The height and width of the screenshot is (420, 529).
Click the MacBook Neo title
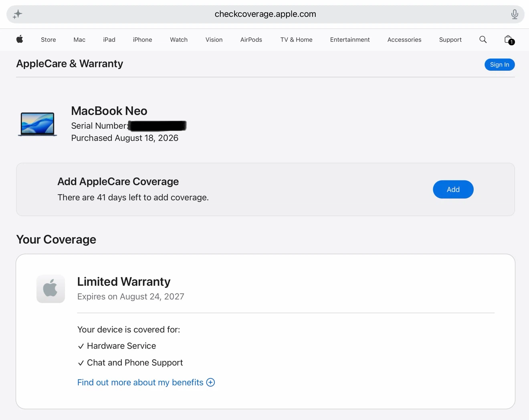point(109,111)
